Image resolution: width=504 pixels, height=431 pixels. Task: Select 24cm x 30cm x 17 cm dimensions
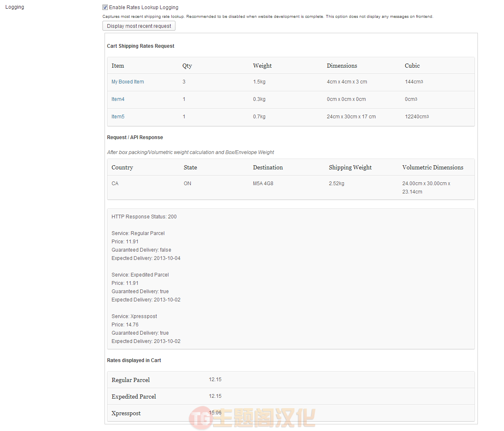pyautogui.click(x=351, y=117)
